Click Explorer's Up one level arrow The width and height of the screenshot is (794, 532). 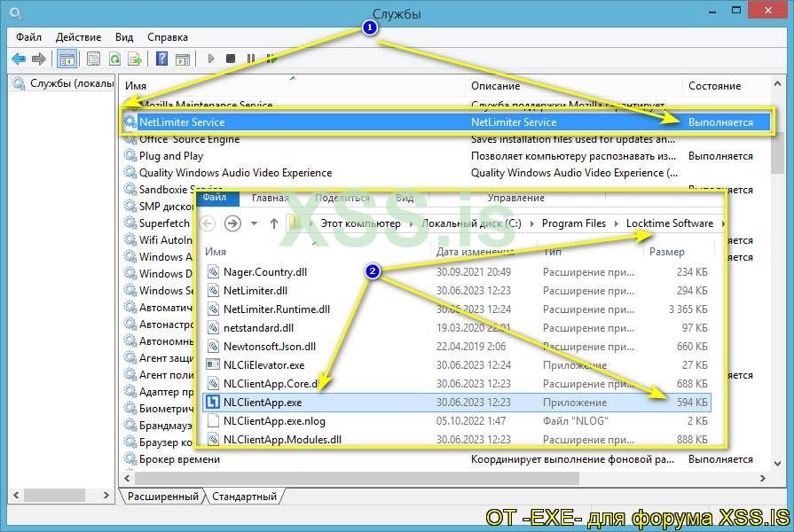click(x=274, y=223)
